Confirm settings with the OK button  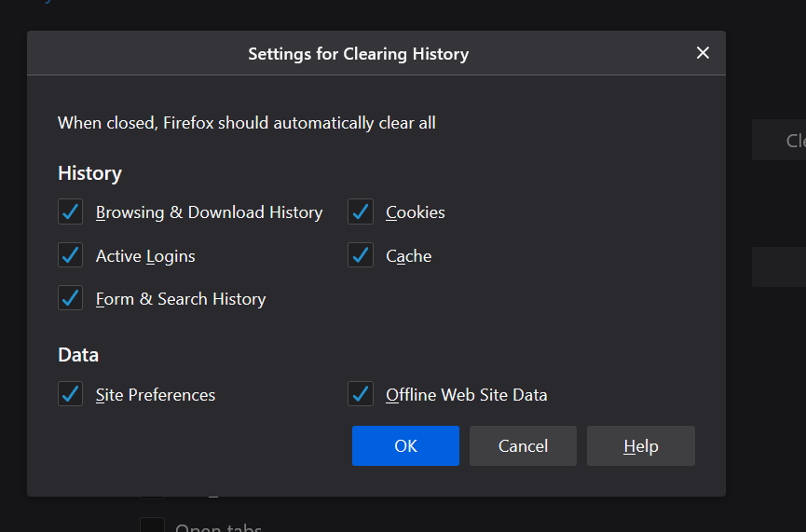[x=405, y=445]
